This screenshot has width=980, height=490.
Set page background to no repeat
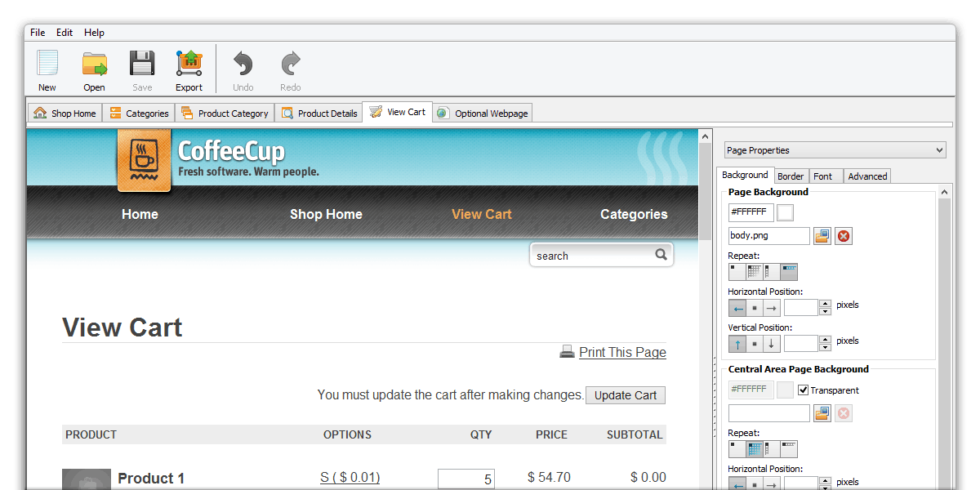pyautogui.click(x=737, y=272)
